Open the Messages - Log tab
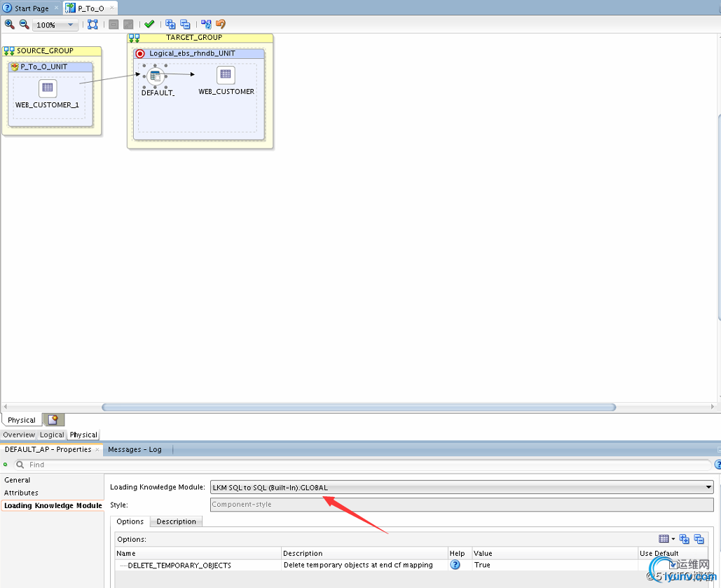 (135, 449)
